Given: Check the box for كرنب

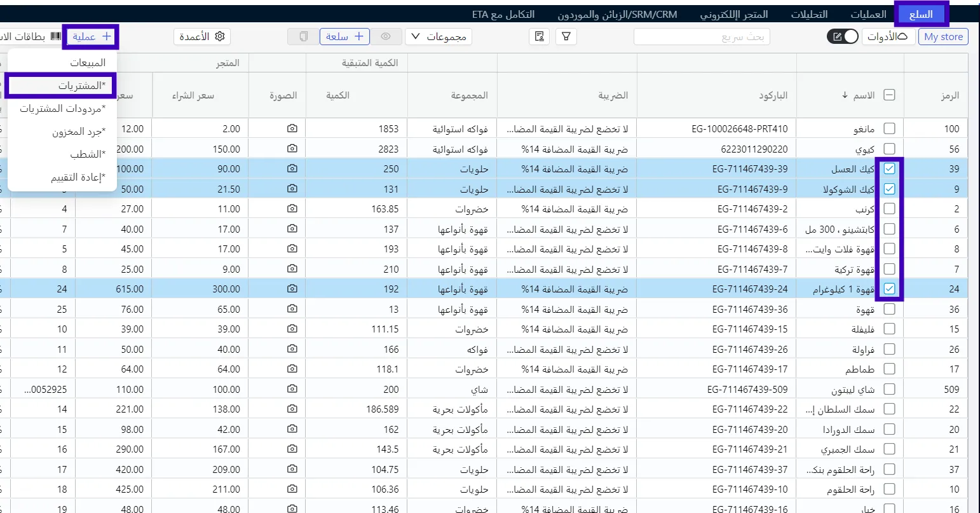Looking at the screenshot, I should pos(890,209).
